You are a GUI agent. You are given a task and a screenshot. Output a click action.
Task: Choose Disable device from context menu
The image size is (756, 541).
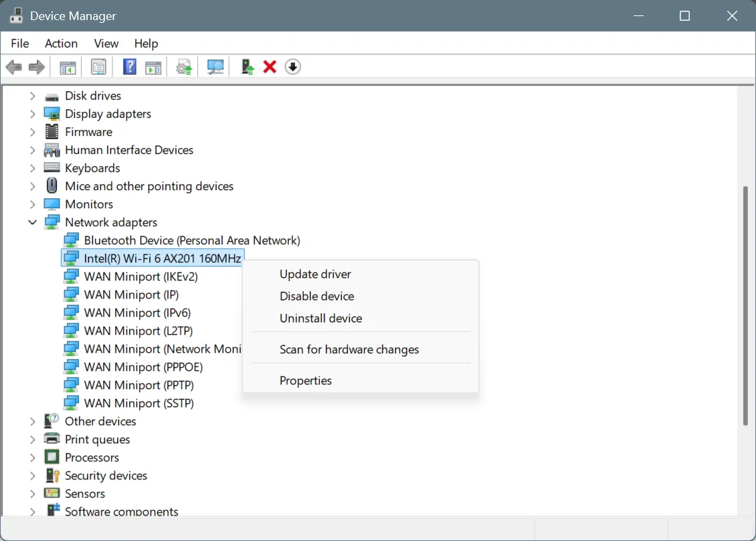[x=360, y=297]
